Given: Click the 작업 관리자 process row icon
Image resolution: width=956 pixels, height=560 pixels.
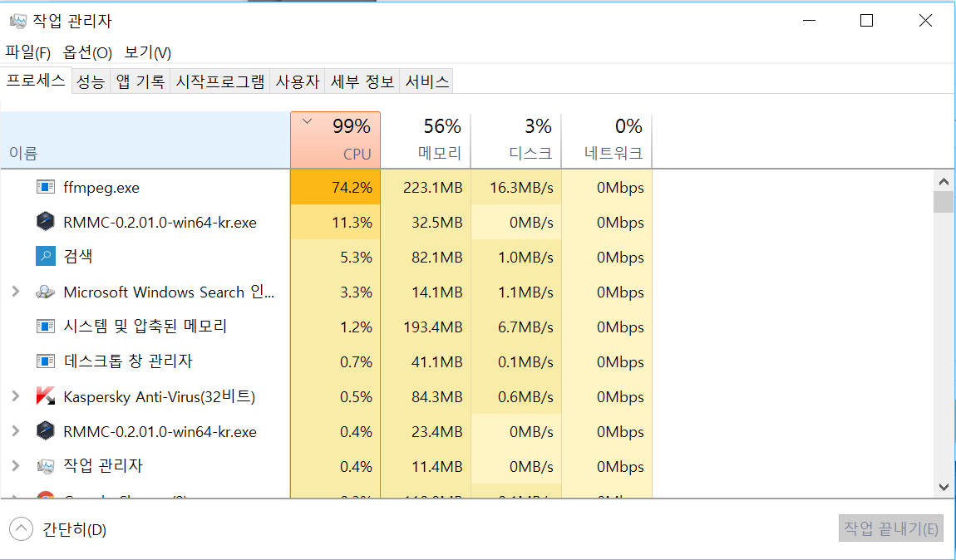Looking at the screenshot, I should tap(46, 466).
